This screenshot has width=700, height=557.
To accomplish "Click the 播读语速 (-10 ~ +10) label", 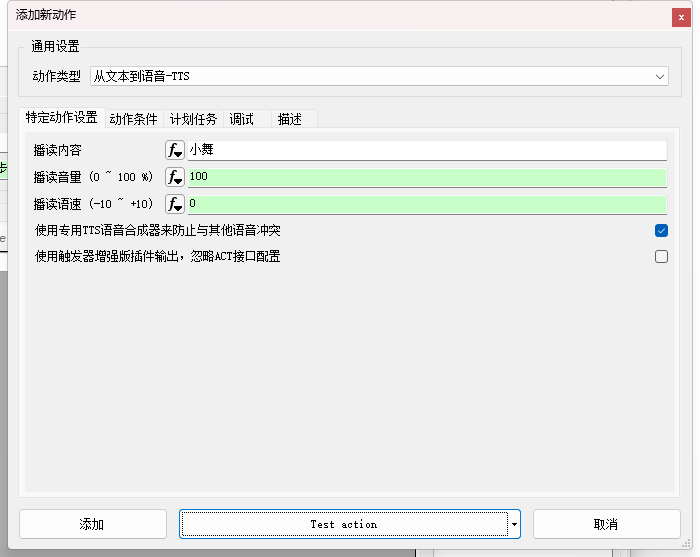I will pos(93,204).
